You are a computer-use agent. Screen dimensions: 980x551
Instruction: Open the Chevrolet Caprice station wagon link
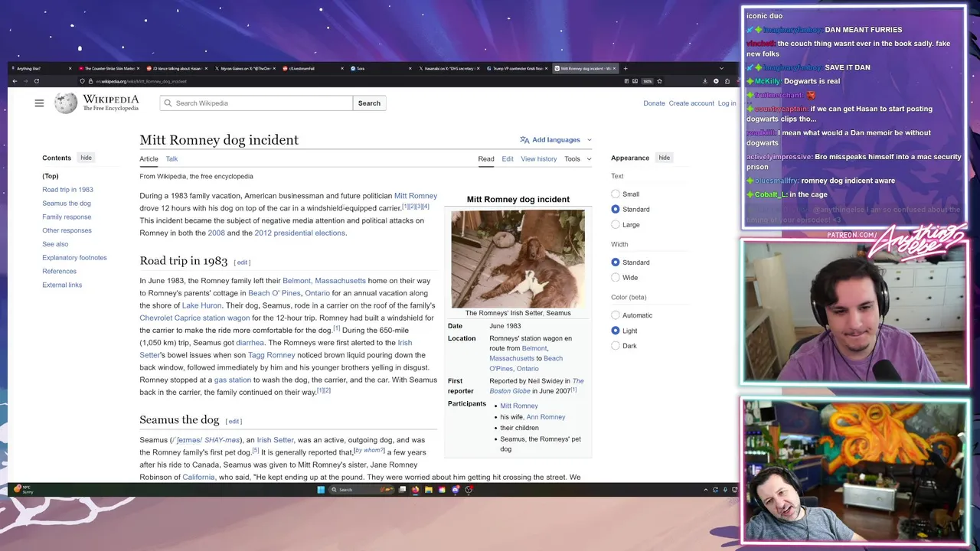[194, 318]
